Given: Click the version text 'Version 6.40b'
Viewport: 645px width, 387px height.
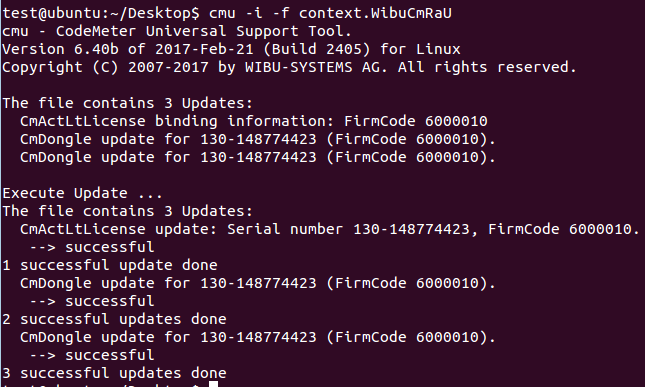Looking at the screenshot, I should click(60, 49).
